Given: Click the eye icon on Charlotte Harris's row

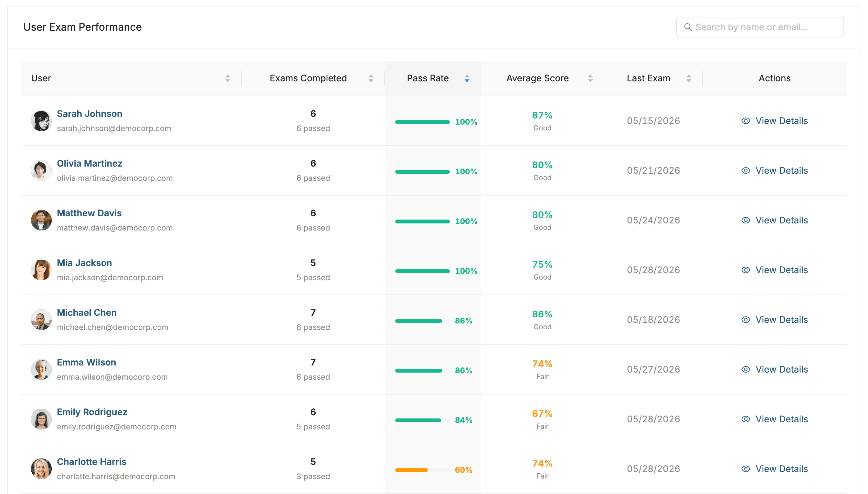Looking at the screenshot, I should coord(746,468).
